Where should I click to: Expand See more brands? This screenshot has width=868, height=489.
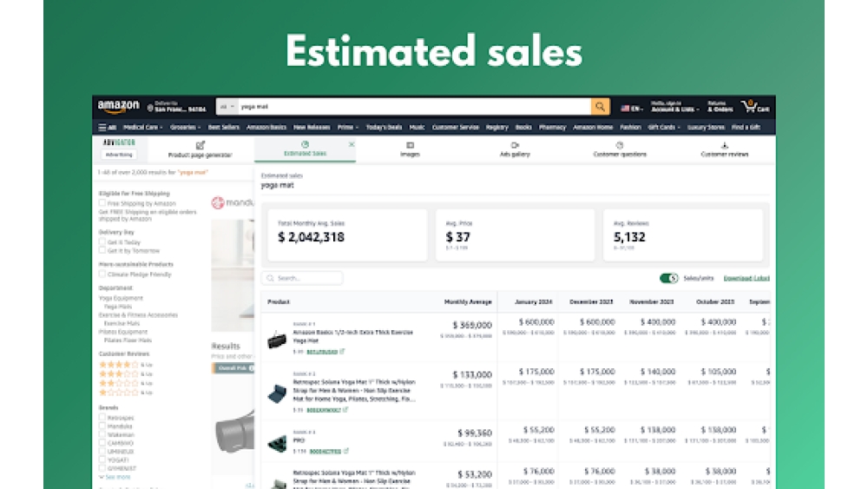click(x=115, y=477)
